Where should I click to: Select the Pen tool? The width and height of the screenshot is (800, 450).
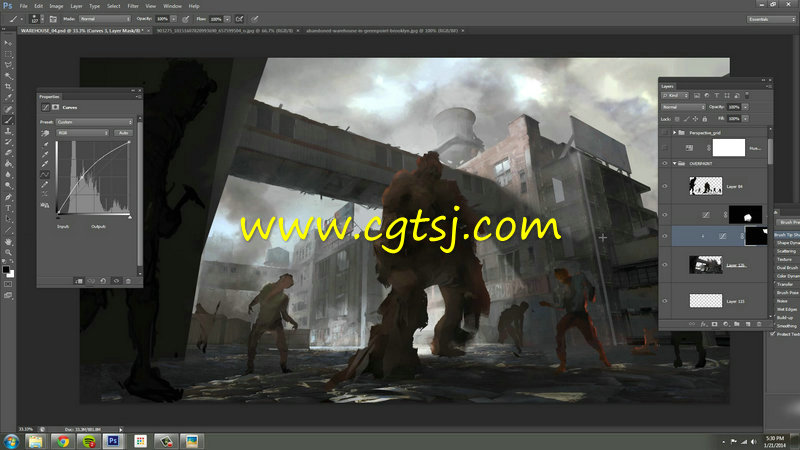click(8, 197)
